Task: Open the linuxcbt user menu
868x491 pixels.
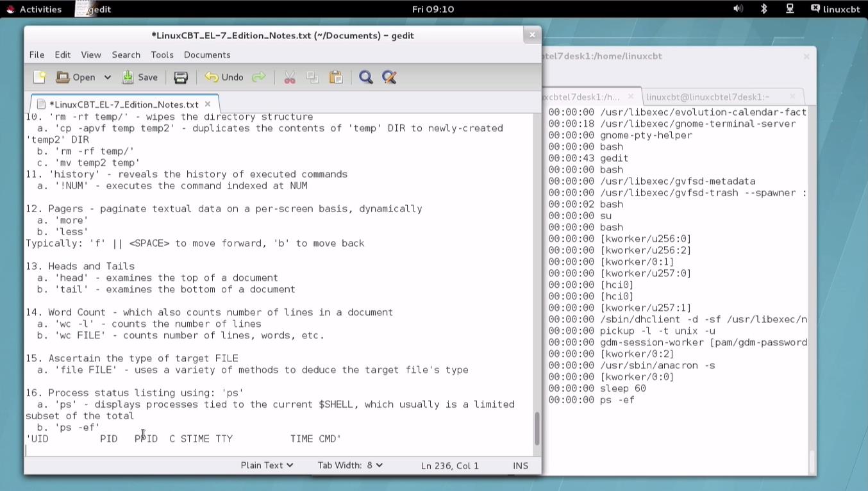Action: tap(835, 9)
